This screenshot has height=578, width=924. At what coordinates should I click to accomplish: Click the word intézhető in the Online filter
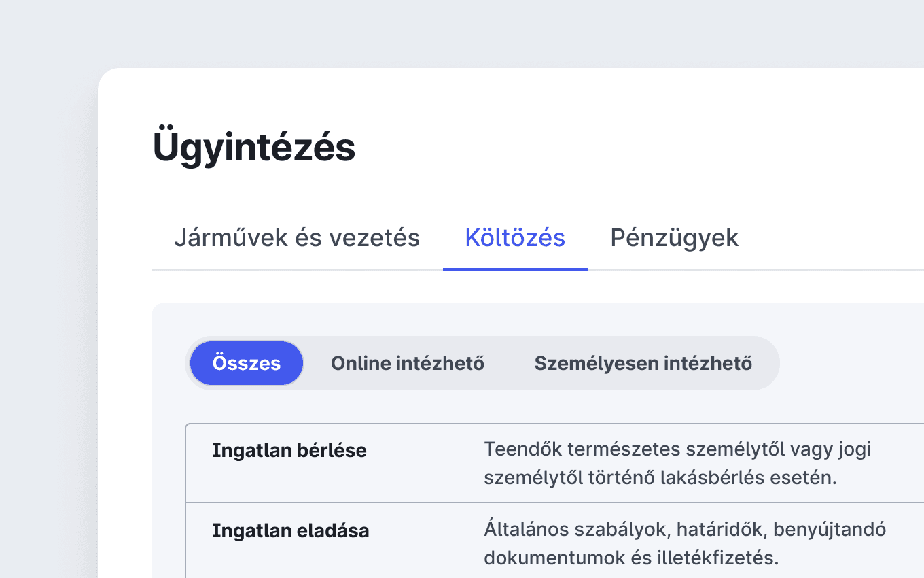point(449,364)
